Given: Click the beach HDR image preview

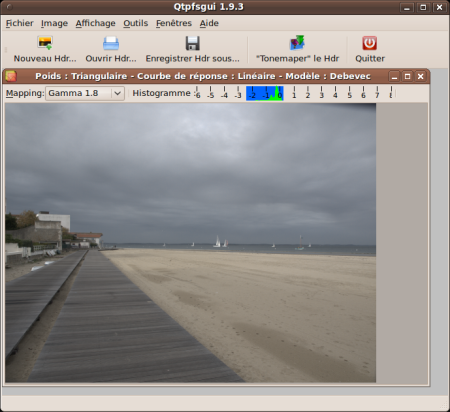Looking at the screenshot, I should click(x=190, y=243).
